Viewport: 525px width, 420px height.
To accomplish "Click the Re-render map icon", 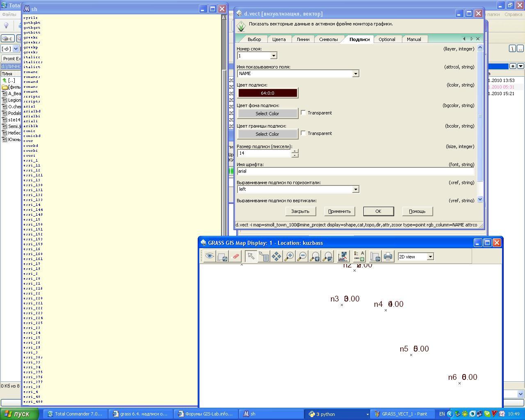I will pyautogui.click(x=223, y=256).
